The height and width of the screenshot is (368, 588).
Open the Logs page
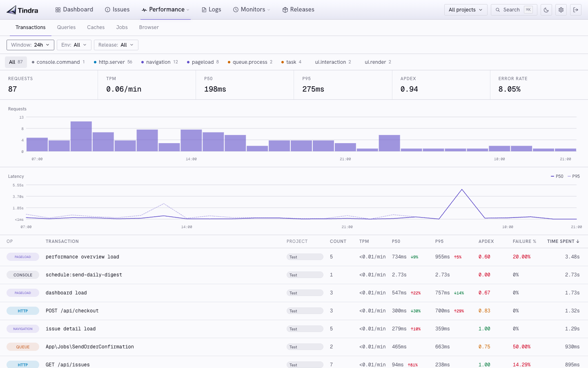212,9
